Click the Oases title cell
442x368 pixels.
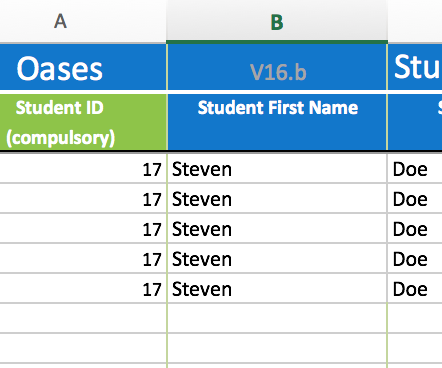tap(83, 67)
